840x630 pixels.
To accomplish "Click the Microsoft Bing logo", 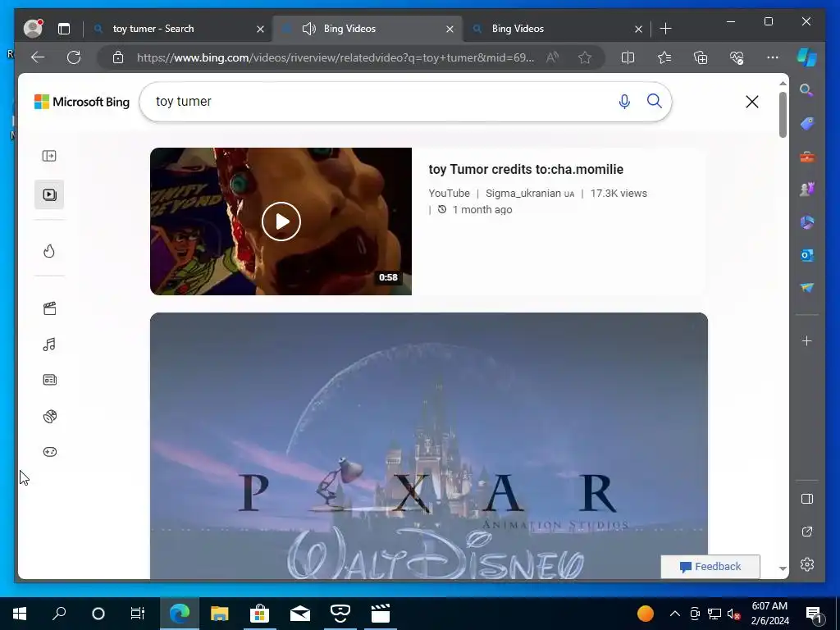I will tap(82, 102).
